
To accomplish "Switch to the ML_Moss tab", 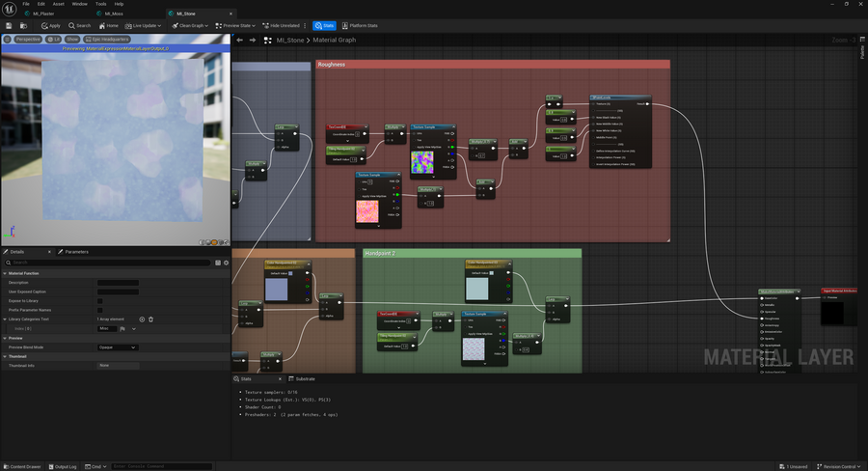I will tap(114, 14).
